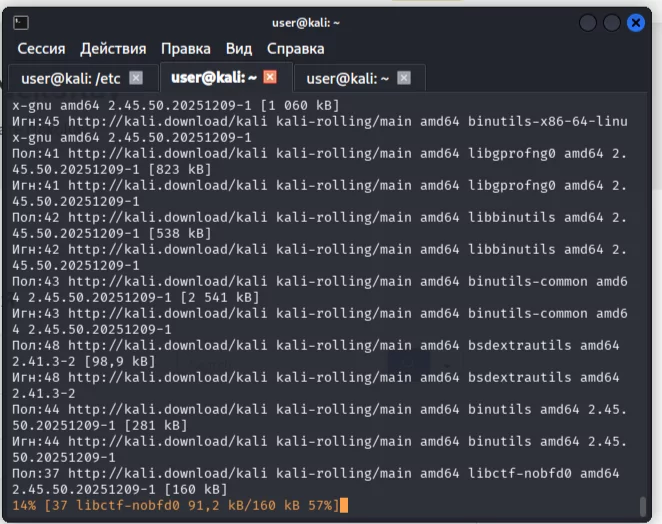Click the window title user@kali: ~

(308, 22)
